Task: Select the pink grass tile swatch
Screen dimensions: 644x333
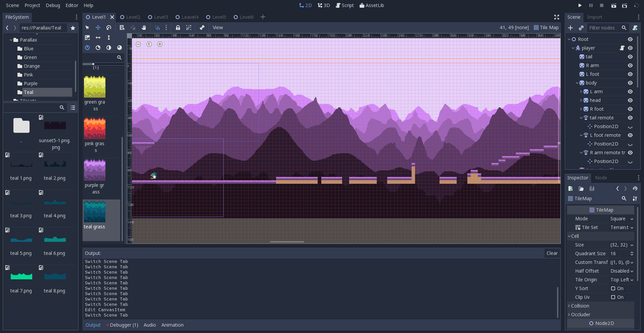Action: [x=95, y=128]
